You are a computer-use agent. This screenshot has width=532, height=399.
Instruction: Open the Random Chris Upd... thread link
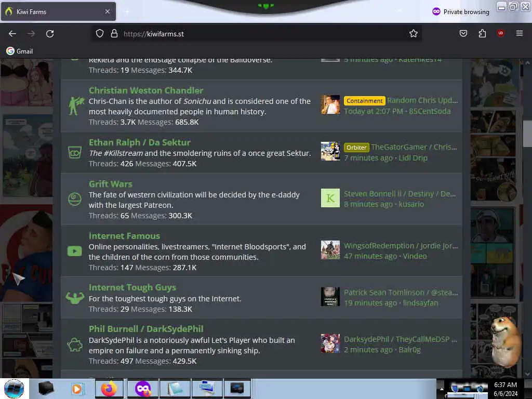(x=422, y=100)
